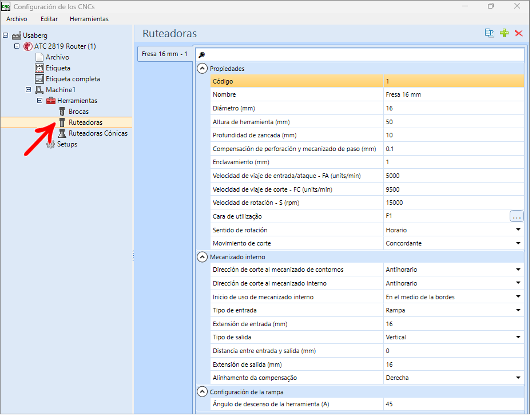The width and height of the screenshot is (532, 416).
Task: Click the search key icon in filter bar
Action: coord(203,55)
